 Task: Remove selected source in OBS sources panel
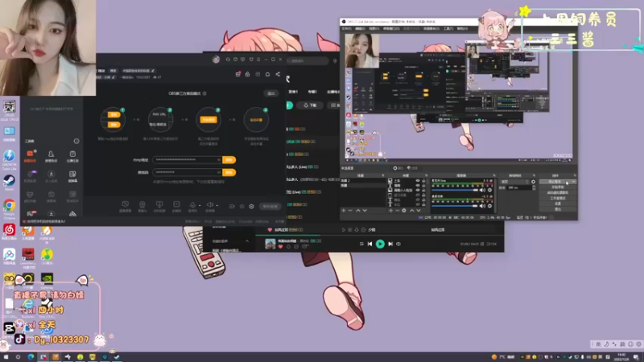(x=397, y=211)
